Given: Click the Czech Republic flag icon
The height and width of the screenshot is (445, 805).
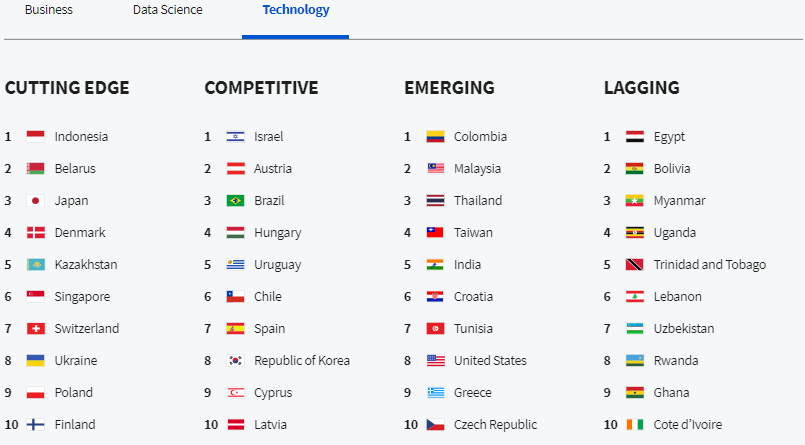Looking at the screenshot, I should coord(435,424).
